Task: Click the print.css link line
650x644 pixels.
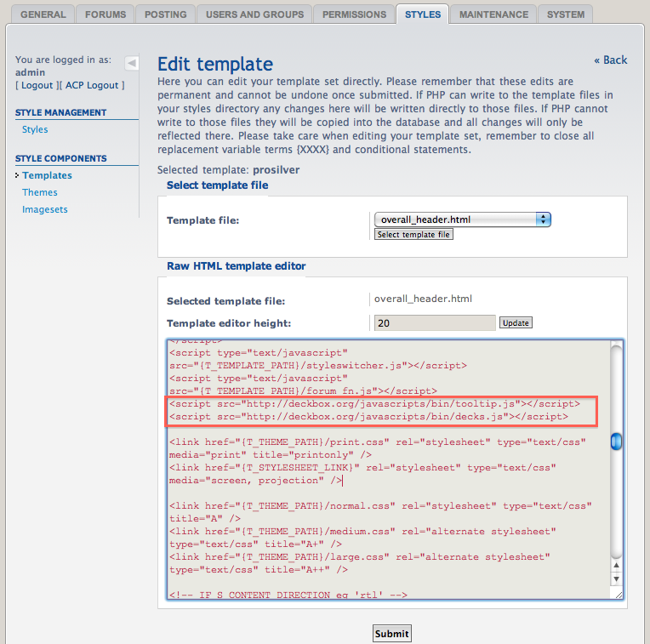Action: pyautogui.click(x=377, y=448)
